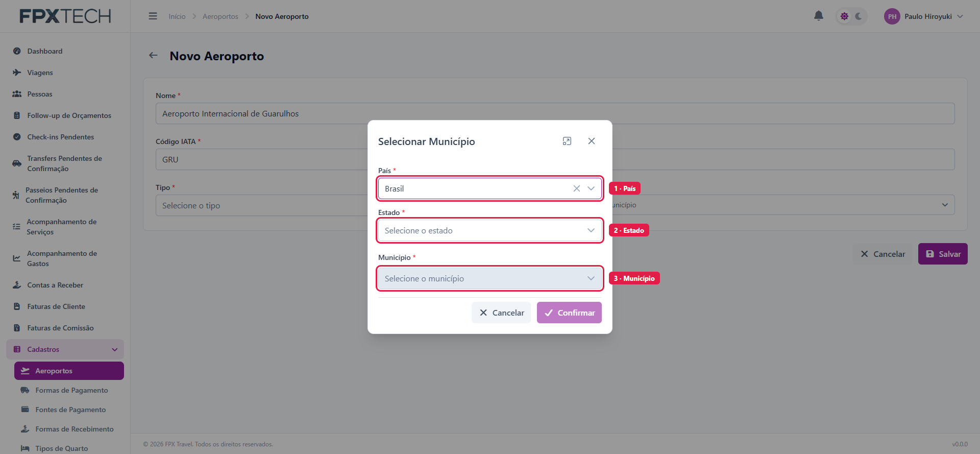This screenshot has height=454, width=980.
Task: Click the FPXTECH logo
Action: coord(65,16)
